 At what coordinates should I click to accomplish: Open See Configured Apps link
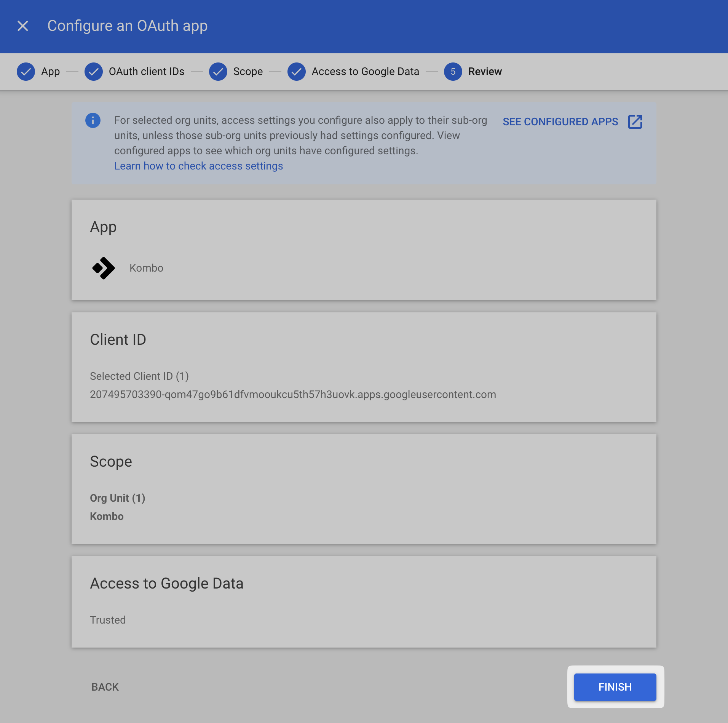click(560, 122)
